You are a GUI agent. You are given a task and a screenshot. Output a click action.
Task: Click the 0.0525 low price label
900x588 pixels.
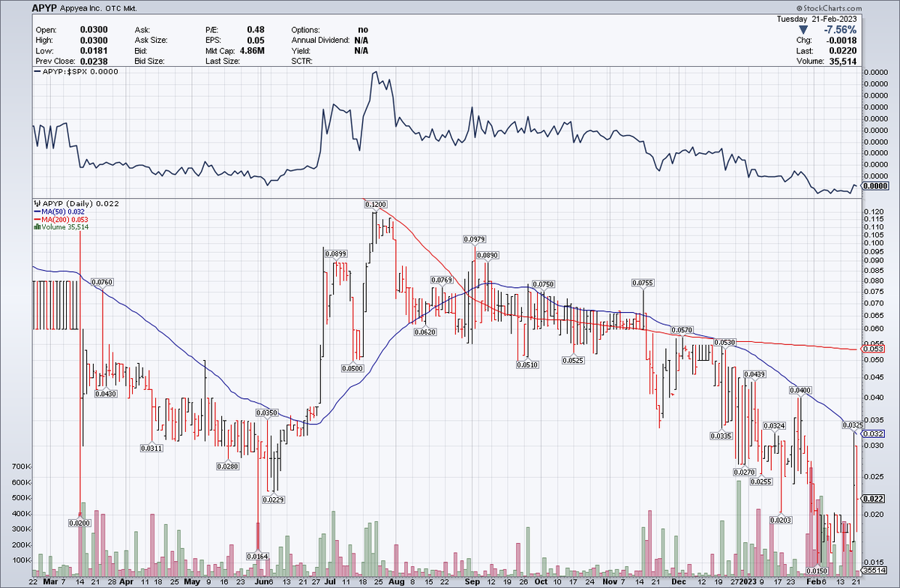click(x=574, y=360)
